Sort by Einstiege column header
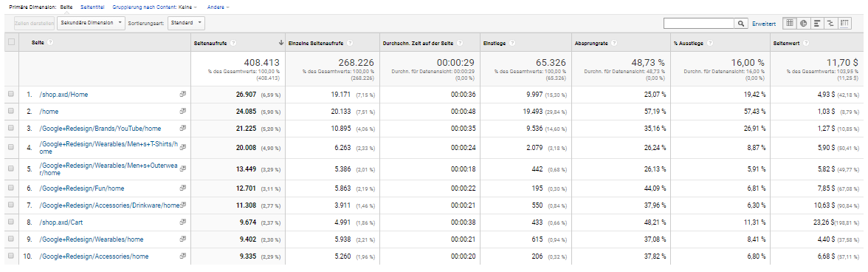This screenshot has height=272, width=868. click(495, 43)
